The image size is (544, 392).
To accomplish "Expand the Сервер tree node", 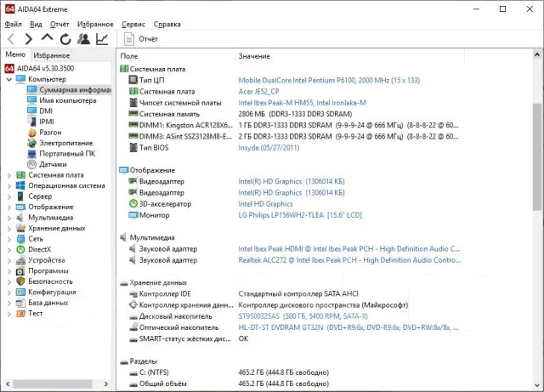I will [x=9, y=196].
